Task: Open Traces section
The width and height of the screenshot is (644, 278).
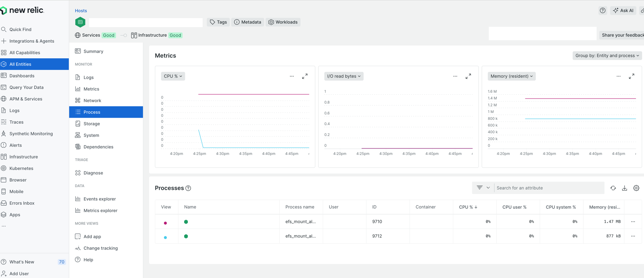Action: tap(16, 122)
